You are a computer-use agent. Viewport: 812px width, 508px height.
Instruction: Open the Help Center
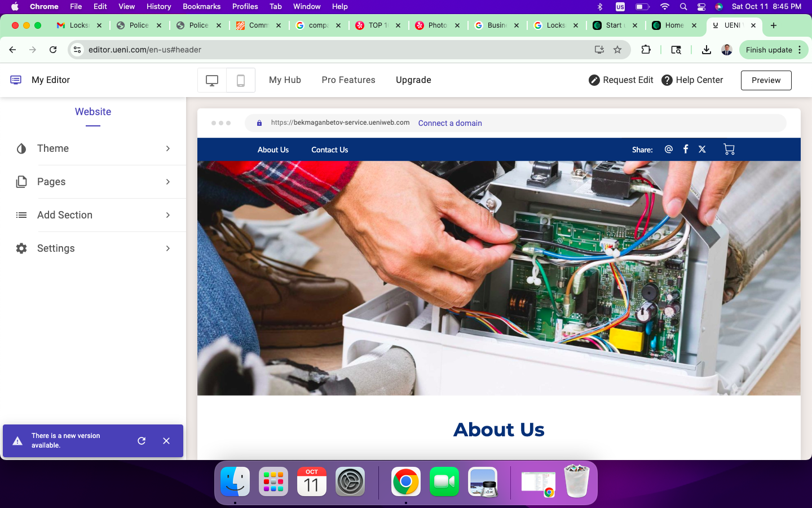tap(692, 80)
